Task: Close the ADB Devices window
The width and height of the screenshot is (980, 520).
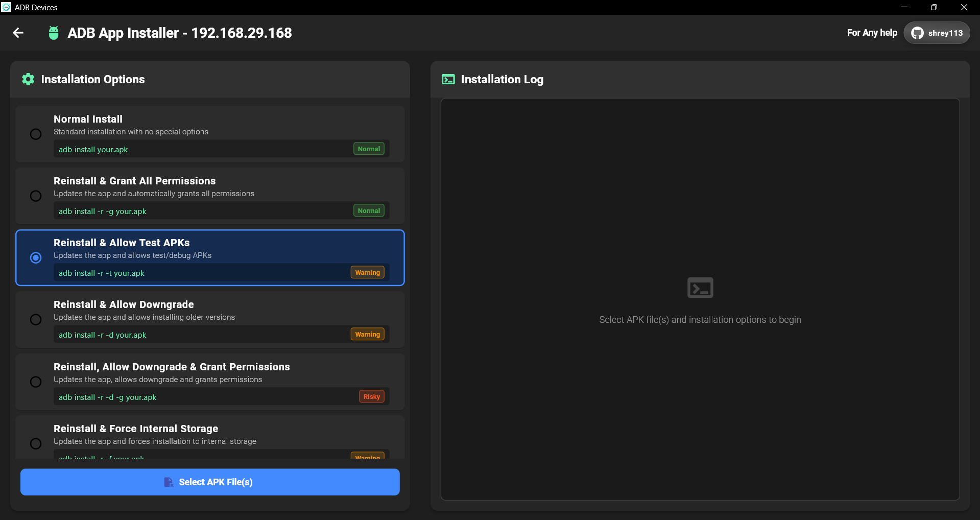Action: [964, 7]
